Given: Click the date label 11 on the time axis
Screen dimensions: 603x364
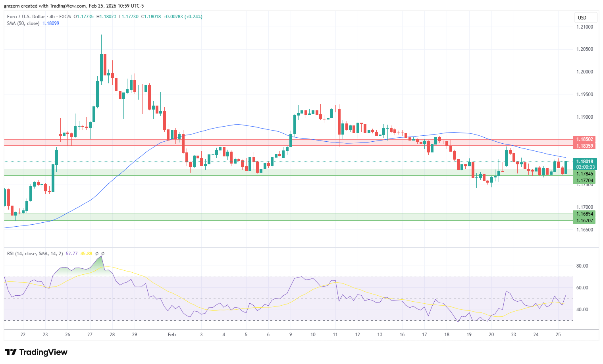Looking at the screenshot, I should pos(335,335).
